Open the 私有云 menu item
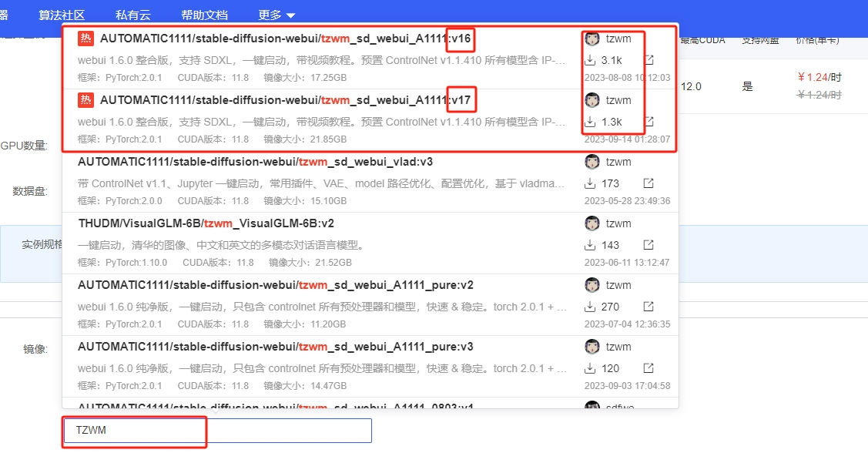The image size is (868, 453). pos(132,13)
